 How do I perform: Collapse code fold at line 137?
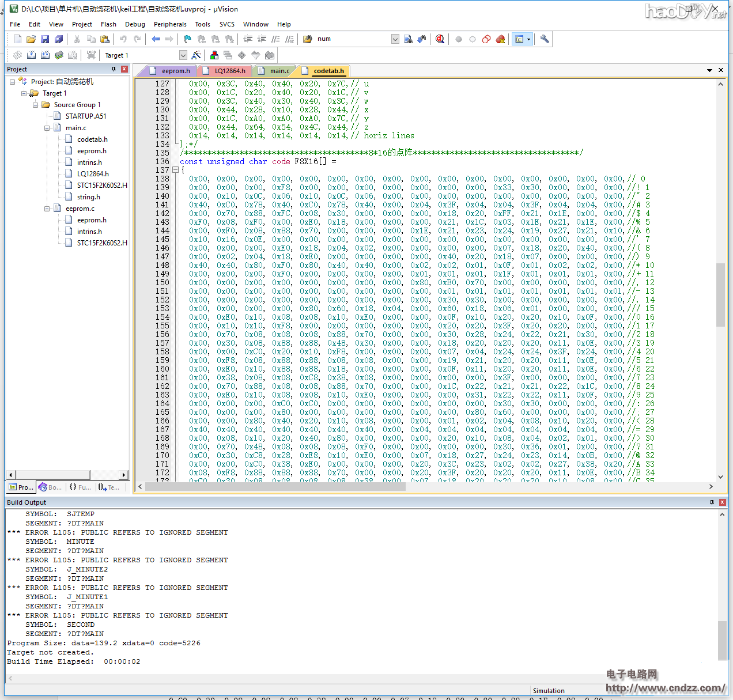pos(176,170)
